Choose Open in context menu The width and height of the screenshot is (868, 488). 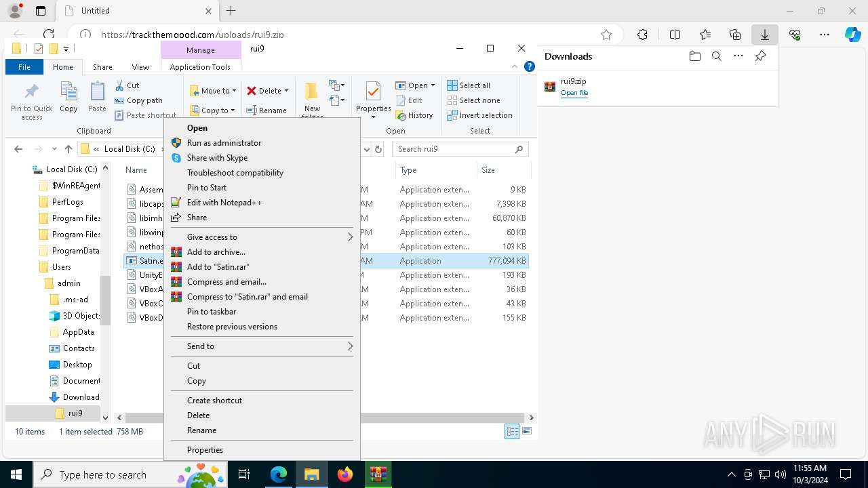(x=262, y=128)
